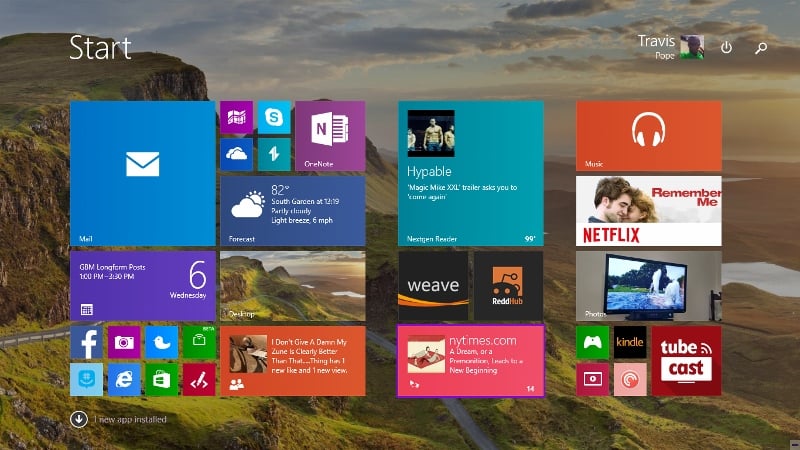Click the power options button
This screenshot has width=800, height=450.
click(726, 47)
